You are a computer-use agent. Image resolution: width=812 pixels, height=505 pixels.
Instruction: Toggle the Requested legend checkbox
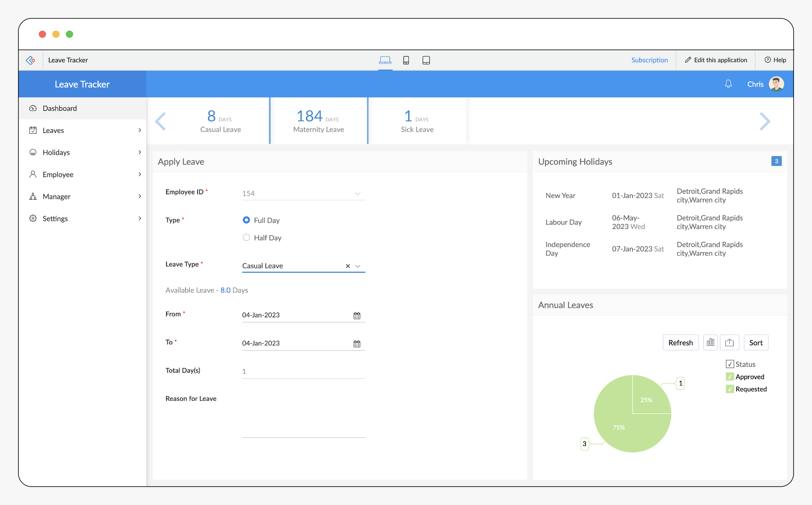point(730,389)
